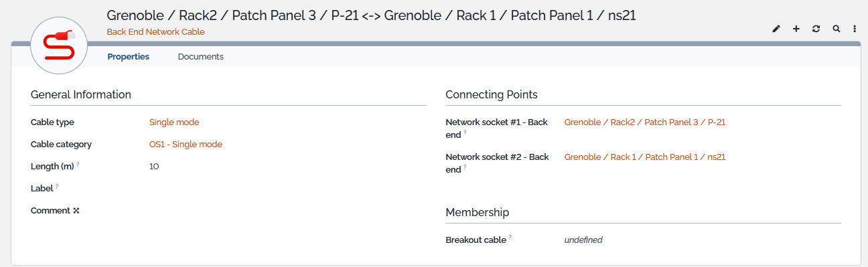The image size is (868, 267).
Task: Click the help mark next to Label
Action: tap(57, 186)
